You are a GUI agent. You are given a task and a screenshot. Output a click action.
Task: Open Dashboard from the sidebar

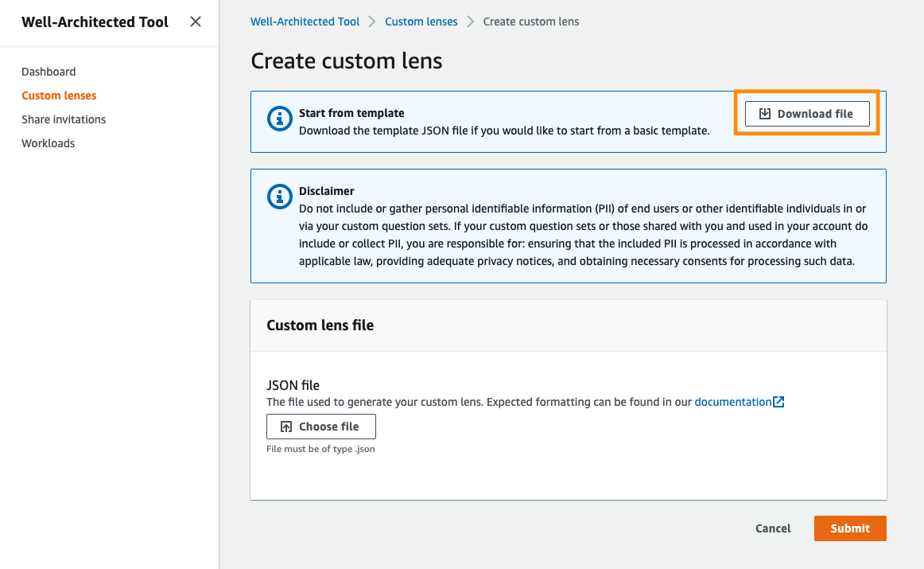pyautogui.click(x=49, y=72)
